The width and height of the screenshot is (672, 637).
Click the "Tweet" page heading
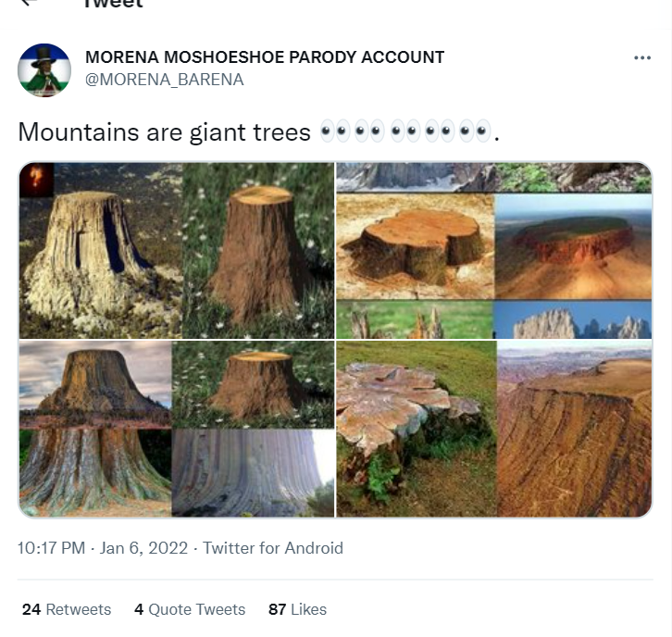click(x=113, y=4)
